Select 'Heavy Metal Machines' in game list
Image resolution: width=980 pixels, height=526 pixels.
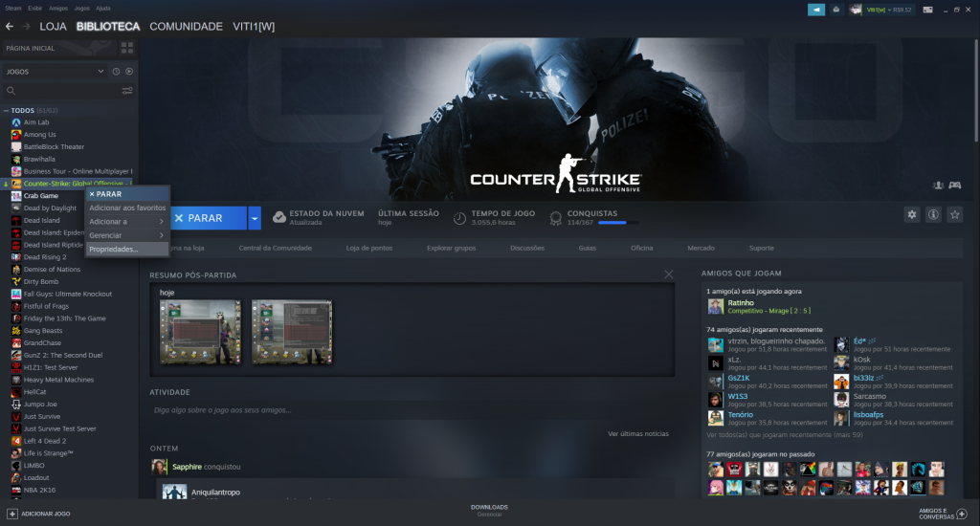coord(58,380)
